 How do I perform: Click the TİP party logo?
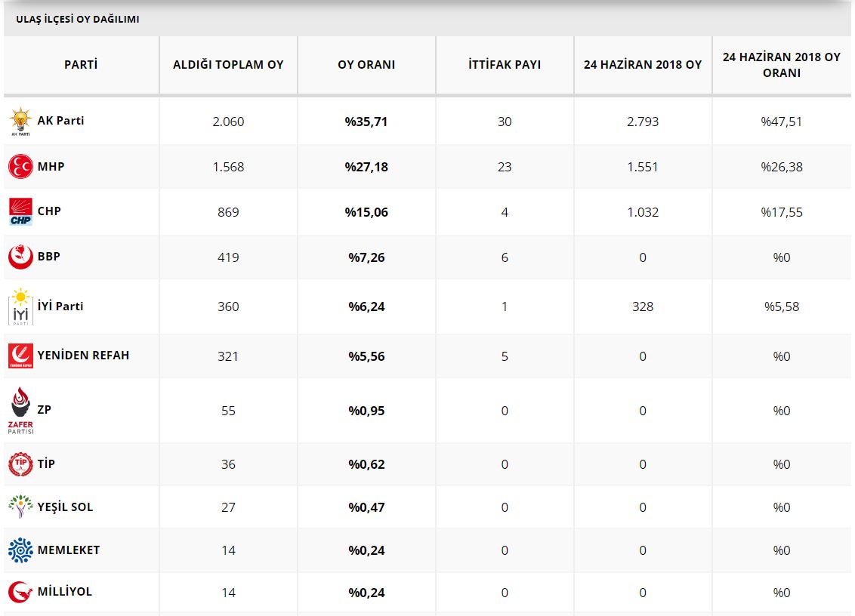20,464
